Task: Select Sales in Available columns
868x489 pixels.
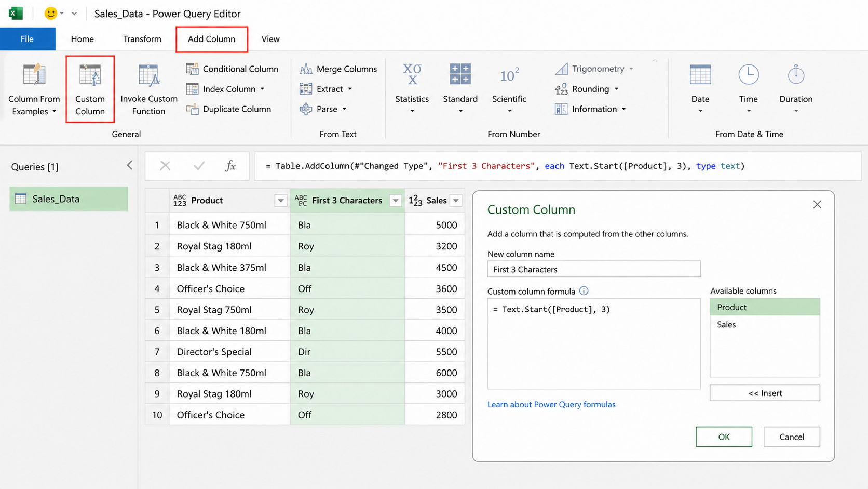Action: coord(765,324)
